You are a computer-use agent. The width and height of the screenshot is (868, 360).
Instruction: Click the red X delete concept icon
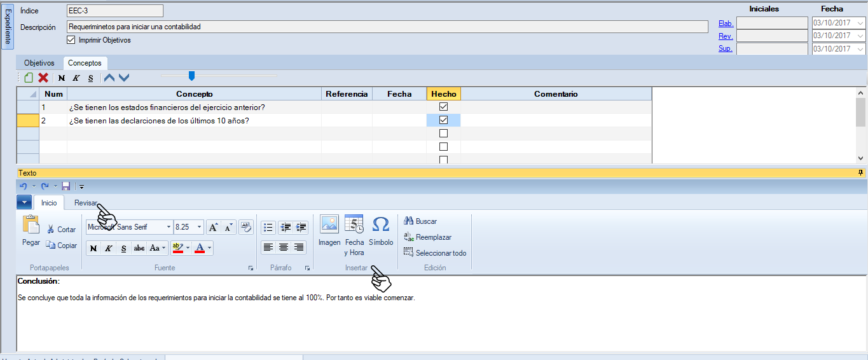[43, 78]
